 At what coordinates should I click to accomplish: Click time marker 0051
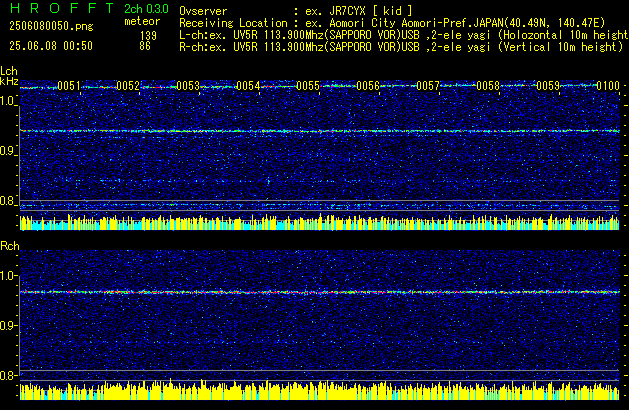(69, 86)
